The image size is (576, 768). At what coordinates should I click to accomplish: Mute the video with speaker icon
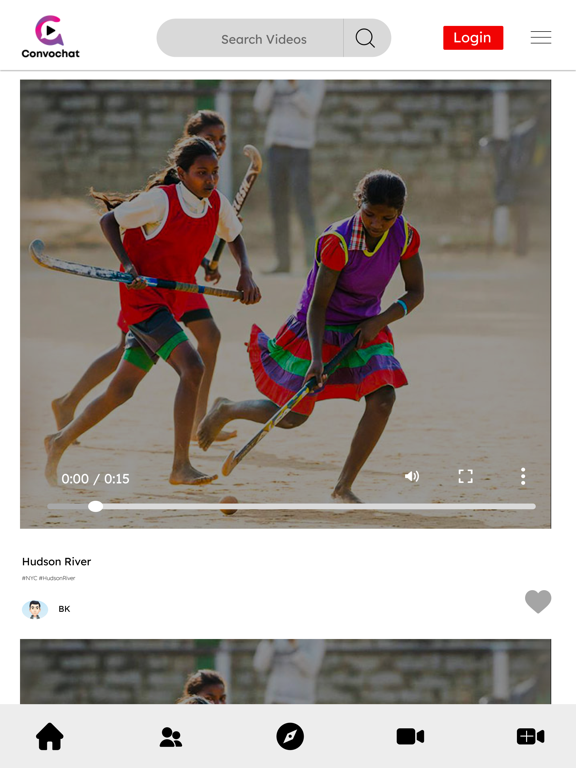point(411,476)
